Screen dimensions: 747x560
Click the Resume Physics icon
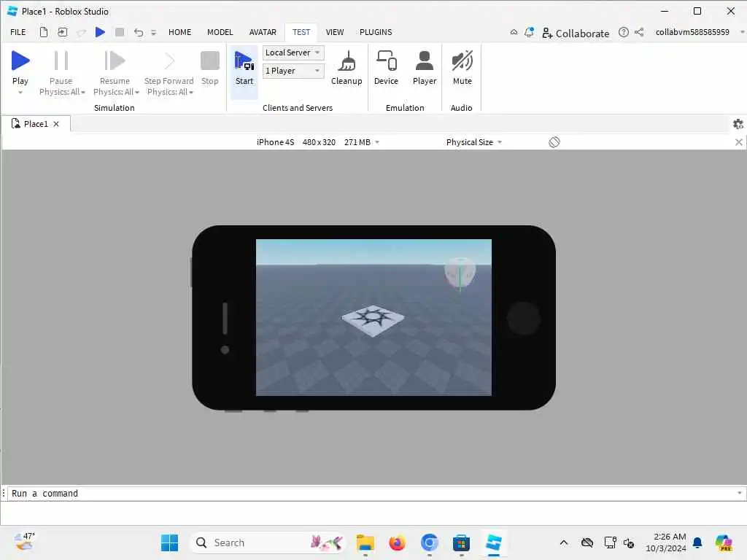(115, 61)
